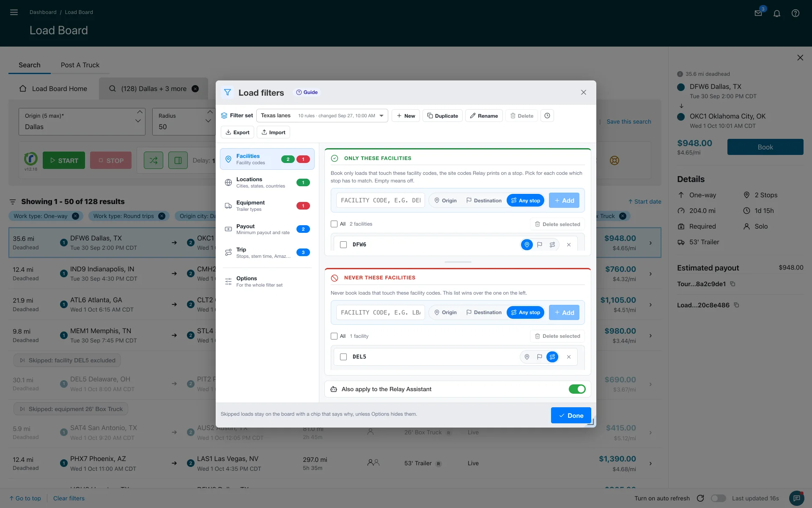Select Origin for never-these new code

(446, 312)
